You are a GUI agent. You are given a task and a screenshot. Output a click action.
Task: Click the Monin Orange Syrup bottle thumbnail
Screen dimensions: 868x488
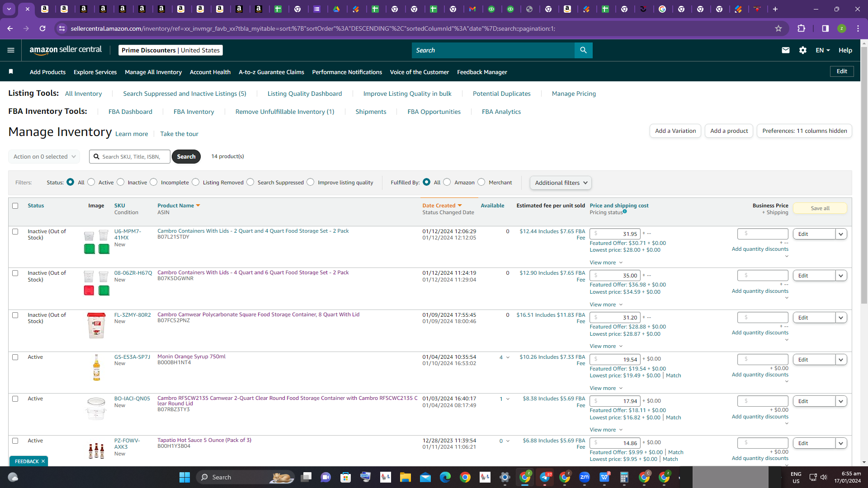(x=96, y=367)
